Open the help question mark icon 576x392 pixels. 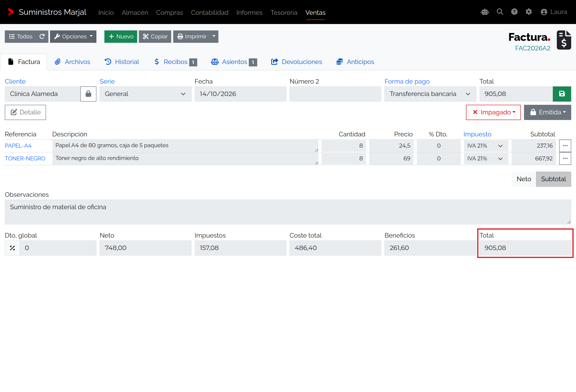[514, 12]
